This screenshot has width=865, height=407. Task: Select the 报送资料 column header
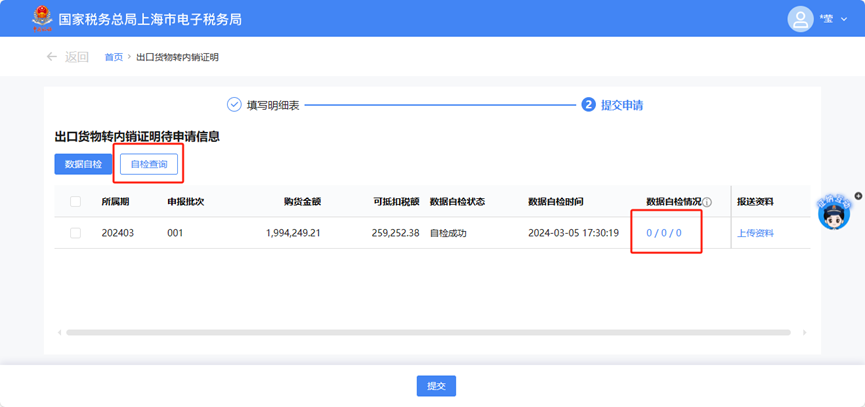coord(755,202)
